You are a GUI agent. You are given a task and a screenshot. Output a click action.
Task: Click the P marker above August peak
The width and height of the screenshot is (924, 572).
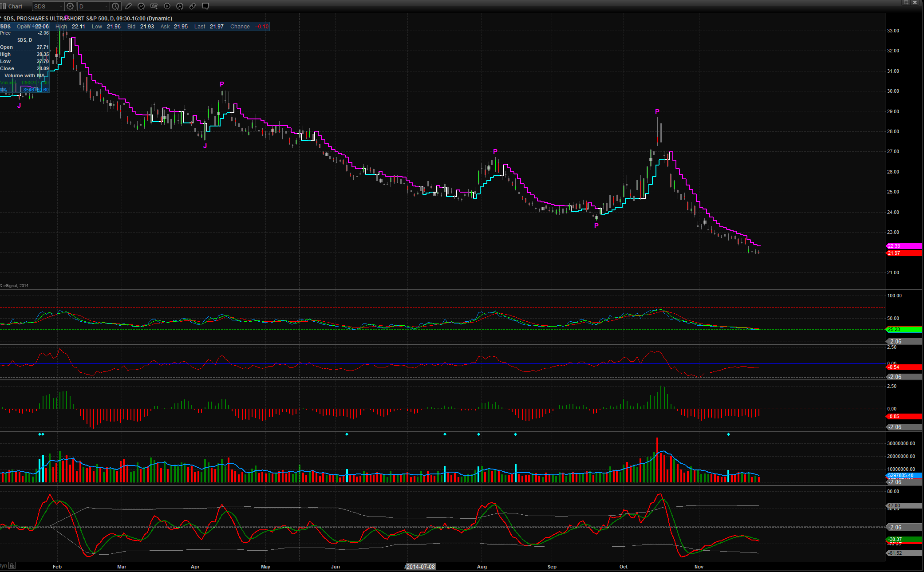click(x=495, y=151)
